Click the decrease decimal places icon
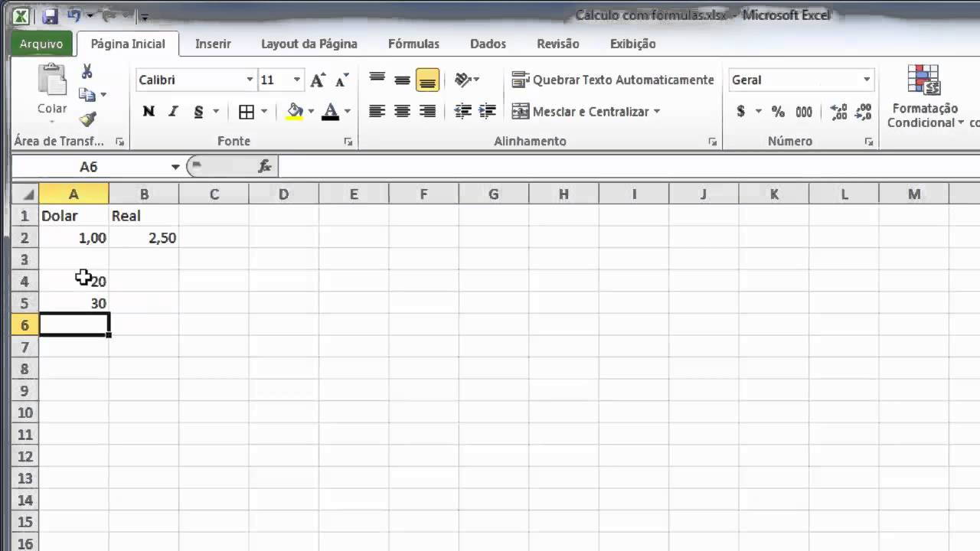 pos(864,112)
